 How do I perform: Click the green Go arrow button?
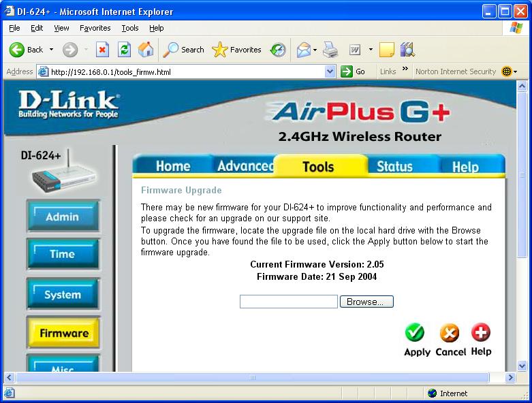point(347,71)
